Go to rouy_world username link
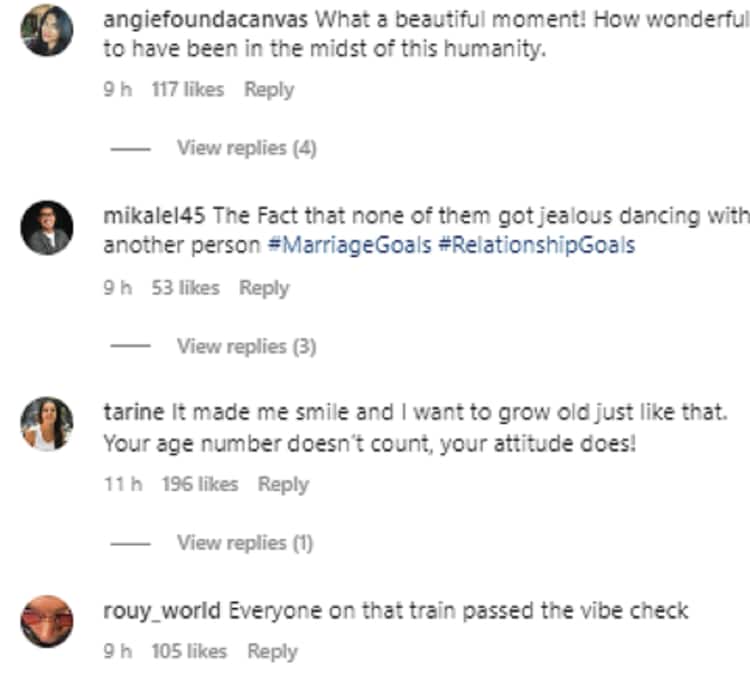The height and width of the screenshot is (681, 750). coord(161,610)
